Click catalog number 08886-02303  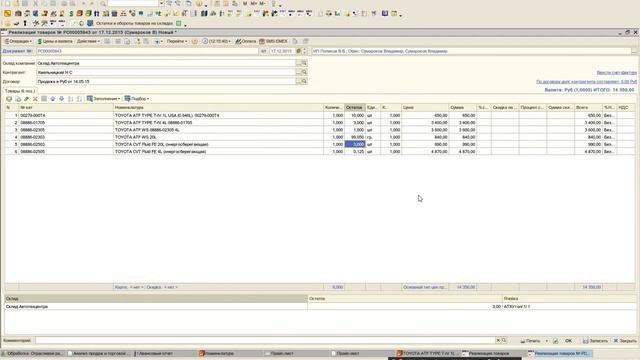[x=33, y=137]
